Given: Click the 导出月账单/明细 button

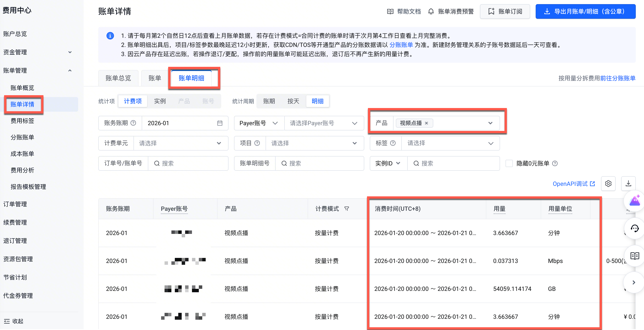Looking at the screenshot, I should pyautogui.click(x=585, y=11).
